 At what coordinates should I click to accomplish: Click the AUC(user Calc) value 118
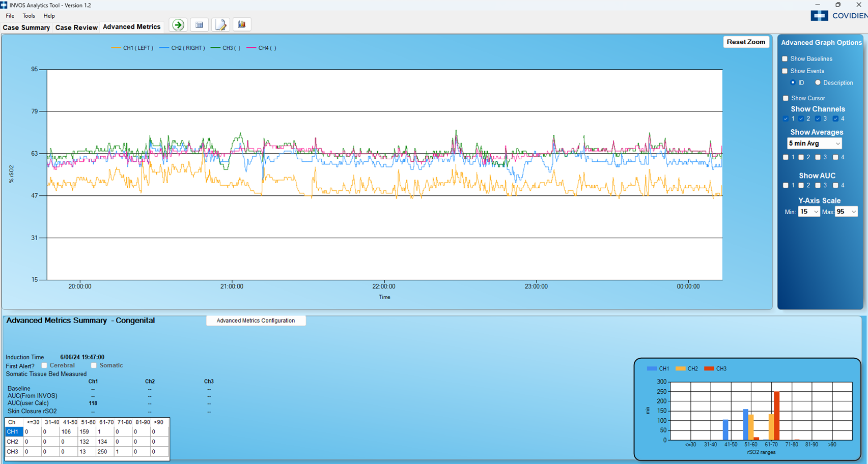pos(93,403)
